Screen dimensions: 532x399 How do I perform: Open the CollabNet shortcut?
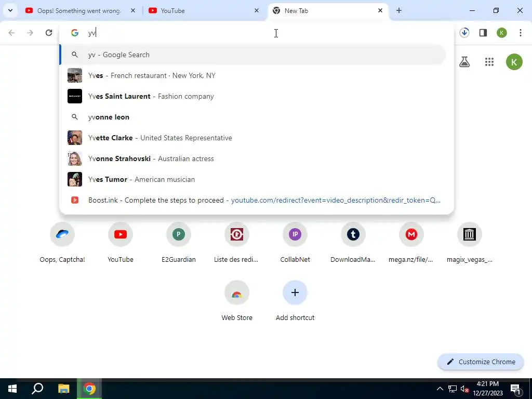(x=295, y=243)
